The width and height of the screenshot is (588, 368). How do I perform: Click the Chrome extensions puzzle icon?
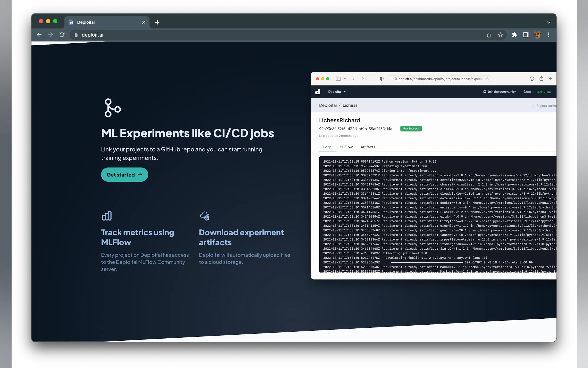pyautogui.click(x=514, y=35)
